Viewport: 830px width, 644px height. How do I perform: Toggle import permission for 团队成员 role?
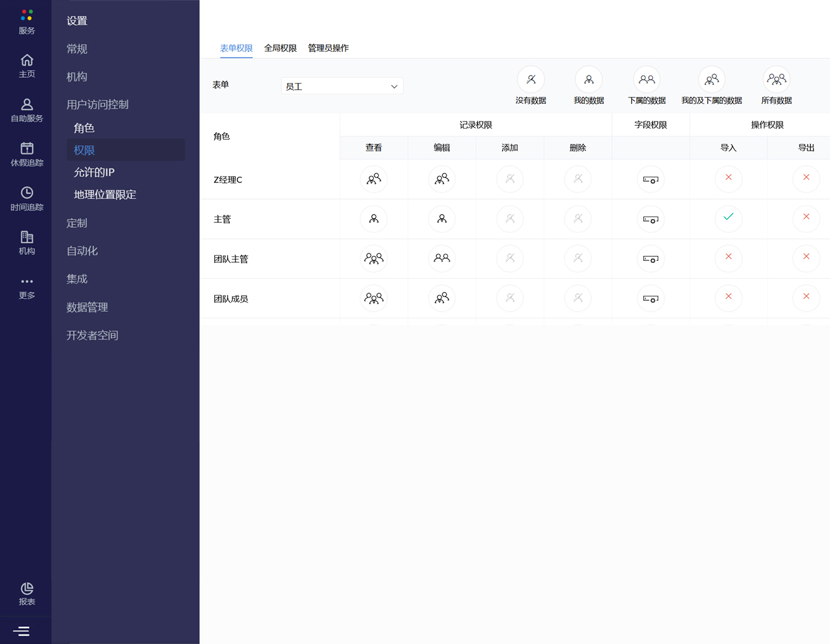(x=728, y=298)
